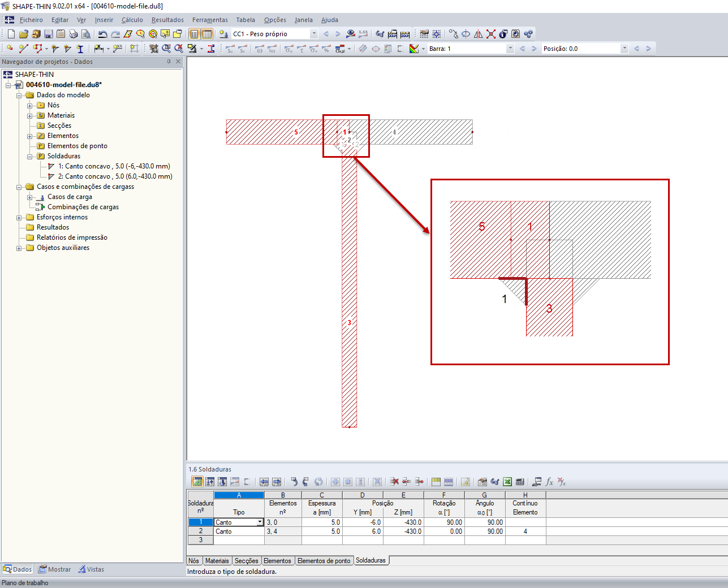Screen dimensions: 728x588
Task: Open the Ajuda menu
Action: click(330, 20)
